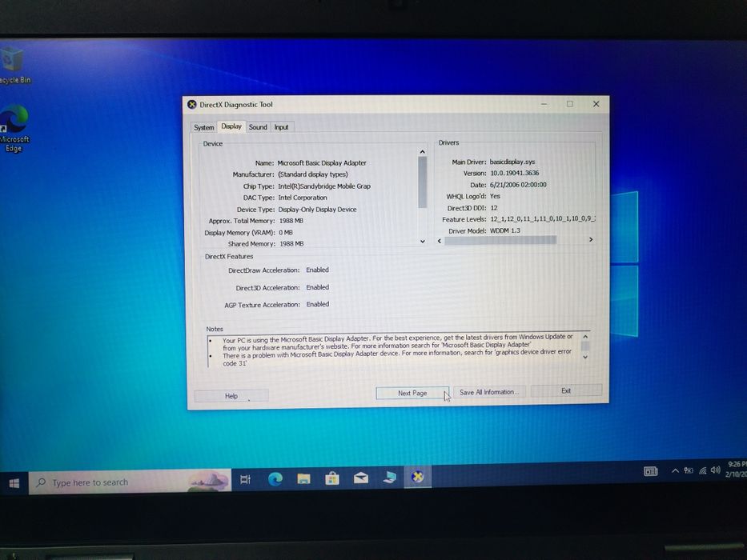Minimize the DirectX Diagnostic Tool window
This screenshot has height=560, width=747.
click(x=544, y=104)
